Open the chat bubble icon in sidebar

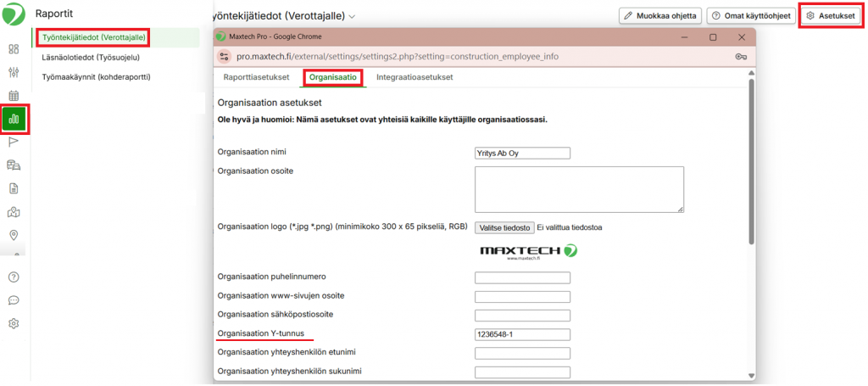tap(14, 299)
